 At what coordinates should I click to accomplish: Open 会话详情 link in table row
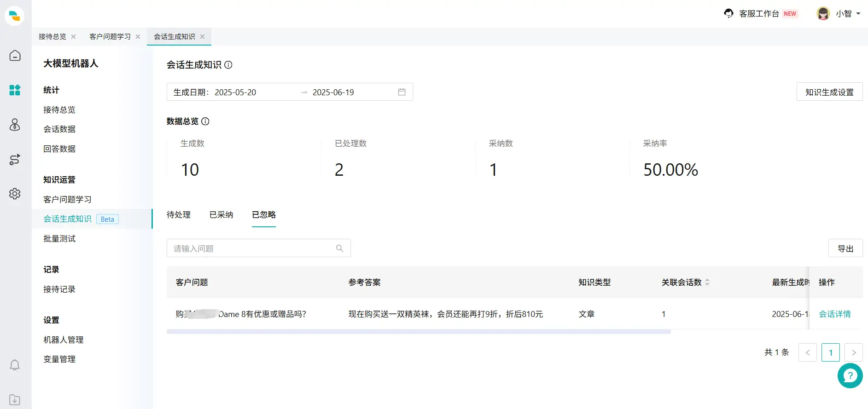(x=835, y=314)
